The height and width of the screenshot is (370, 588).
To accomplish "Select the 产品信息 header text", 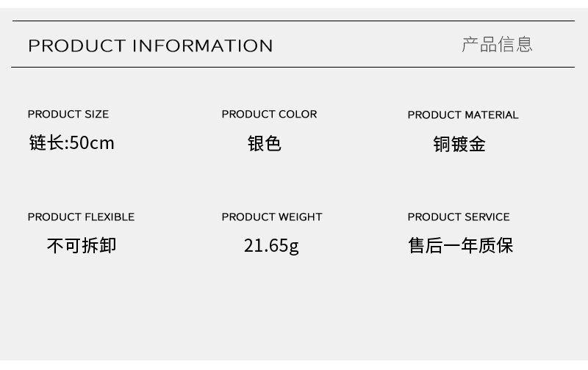I will pyautogui.click(x=497, y=44).
